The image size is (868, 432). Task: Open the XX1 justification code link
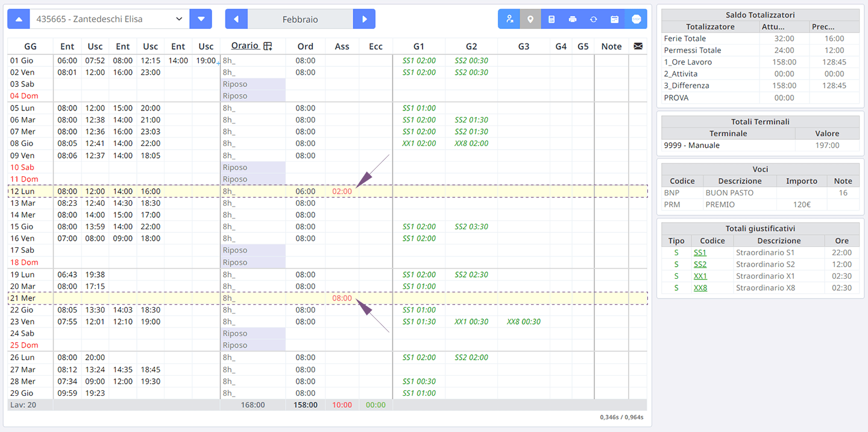coord(700,276)
